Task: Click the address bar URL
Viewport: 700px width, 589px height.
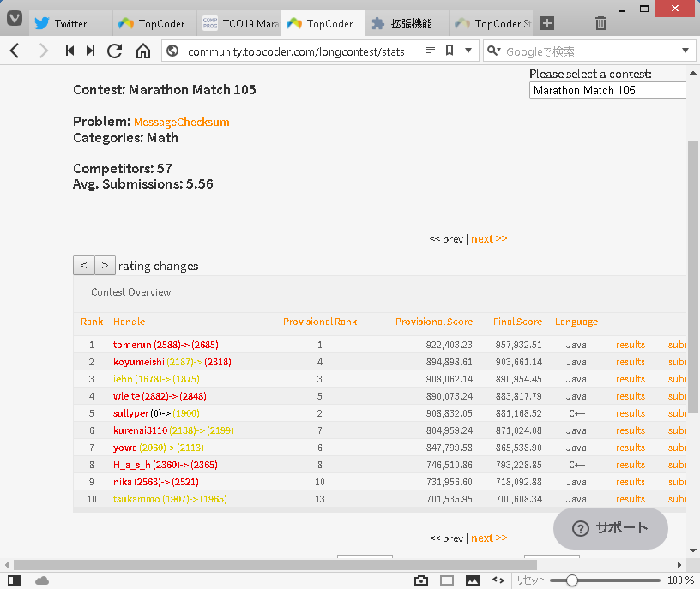Action: (x=296, y=51)
